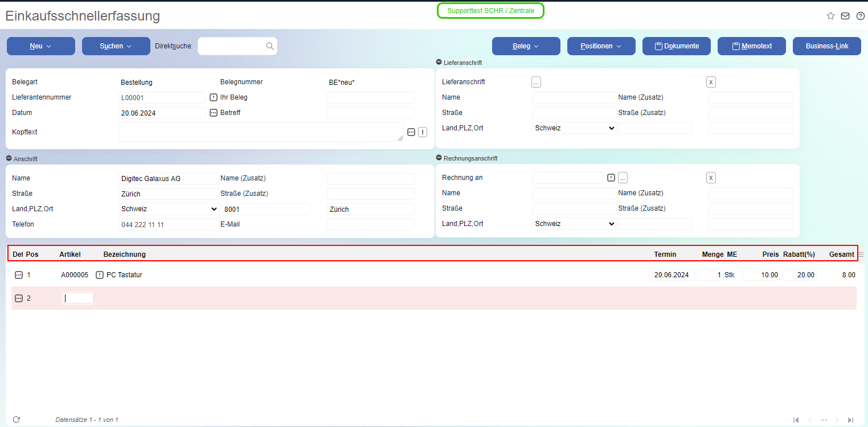Viewport: 868px width, 427px height.
Task: Open the help question-mark icon
Action: coord(861,16)
